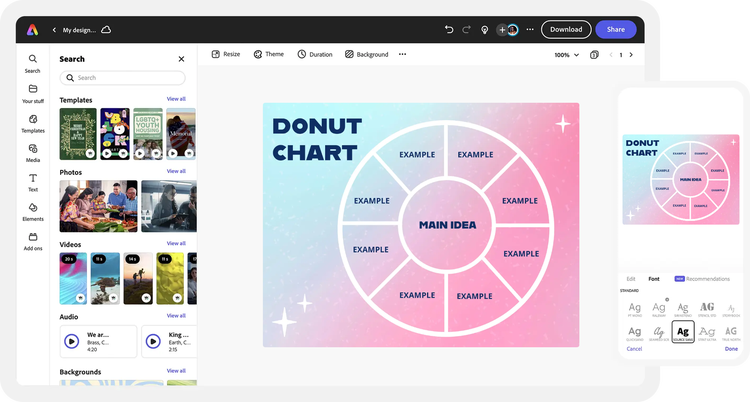Select the MAIN IDEA center text
This screenshot has width=750, height=402.
(448, 225)
